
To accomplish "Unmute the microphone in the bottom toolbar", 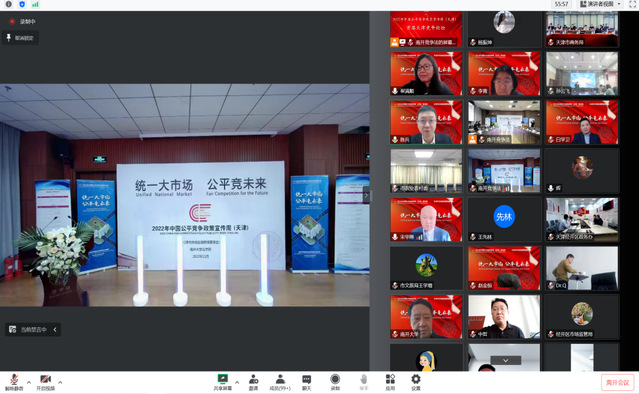I will [14, 382].
